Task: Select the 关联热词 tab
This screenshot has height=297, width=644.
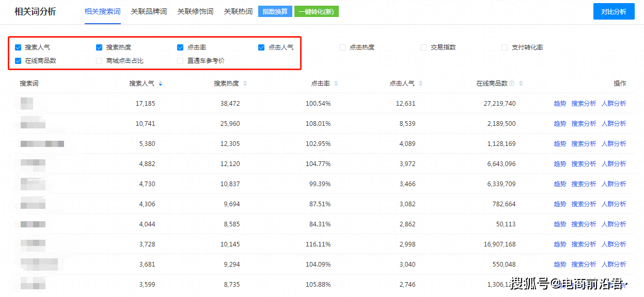Action: 238,11
